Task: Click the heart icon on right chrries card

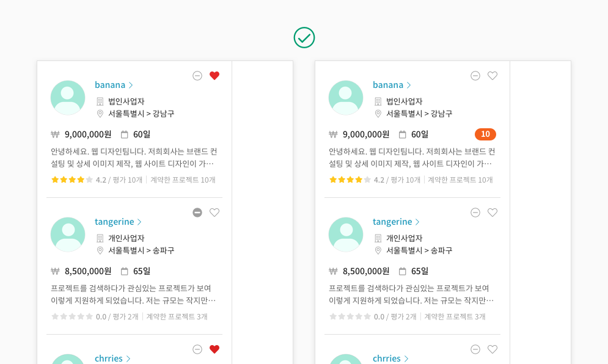Action: 493,349
